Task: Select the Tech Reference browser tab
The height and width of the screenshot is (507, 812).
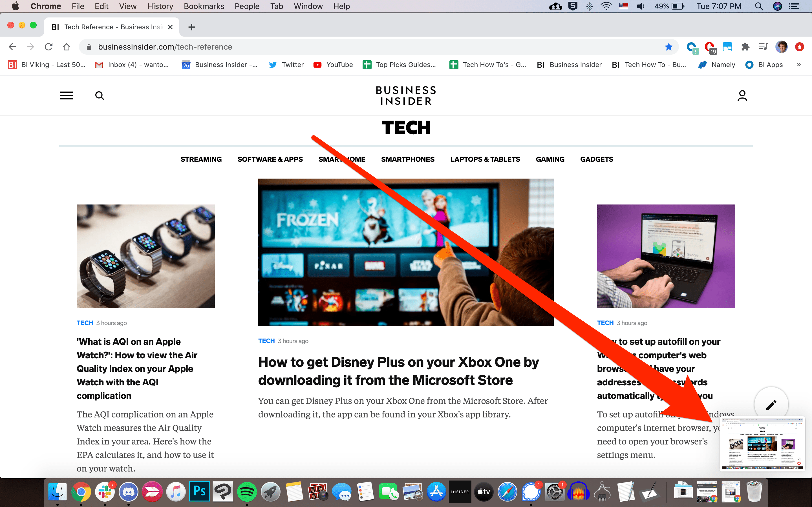Action: tap(111, 27)
